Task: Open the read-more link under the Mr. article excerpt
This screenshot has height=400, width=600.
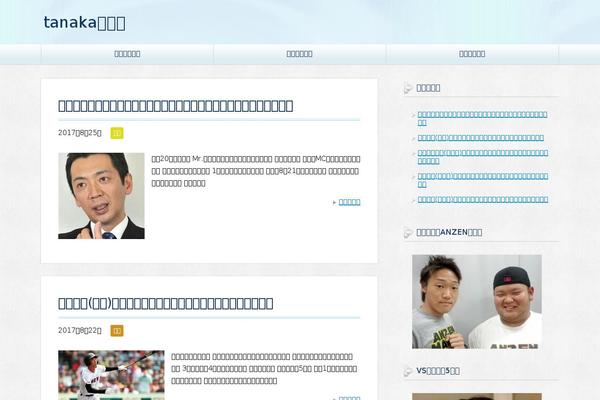Action: click(349, 202)
